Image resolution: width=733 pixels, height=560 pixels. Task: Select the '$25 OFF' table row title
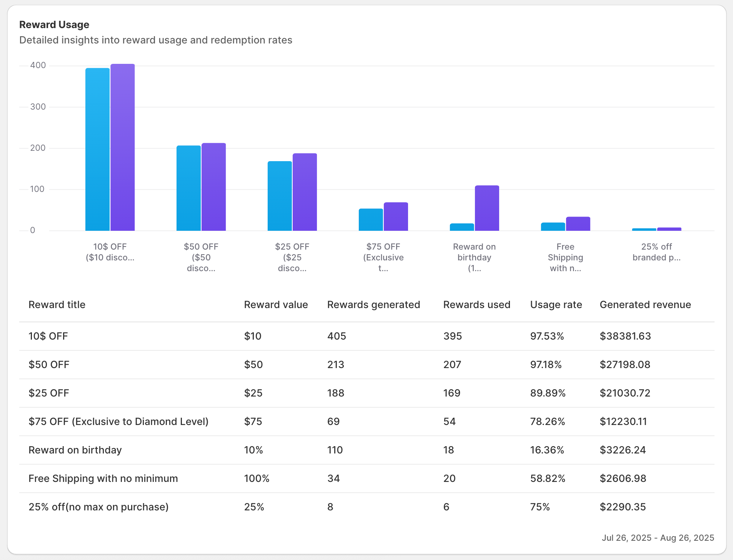point(49,393)
